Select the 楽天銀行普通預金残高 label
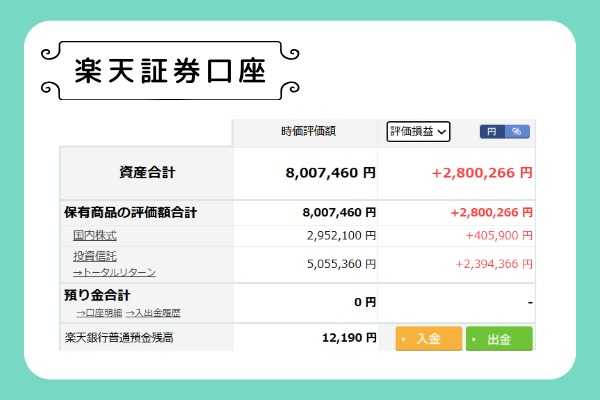 (x=119, y=338)
